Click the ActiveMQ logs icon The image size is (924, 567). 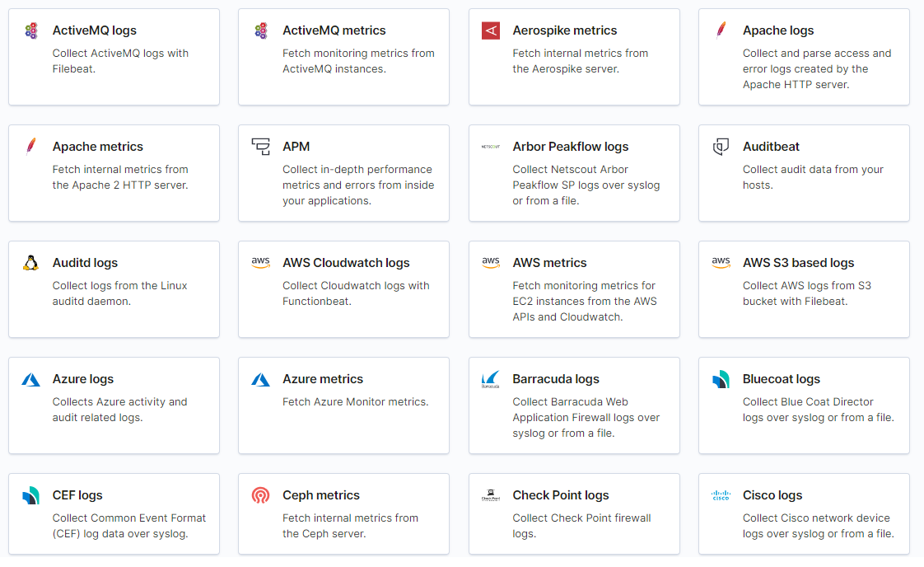pyautogui.click(x=31, y=31)
